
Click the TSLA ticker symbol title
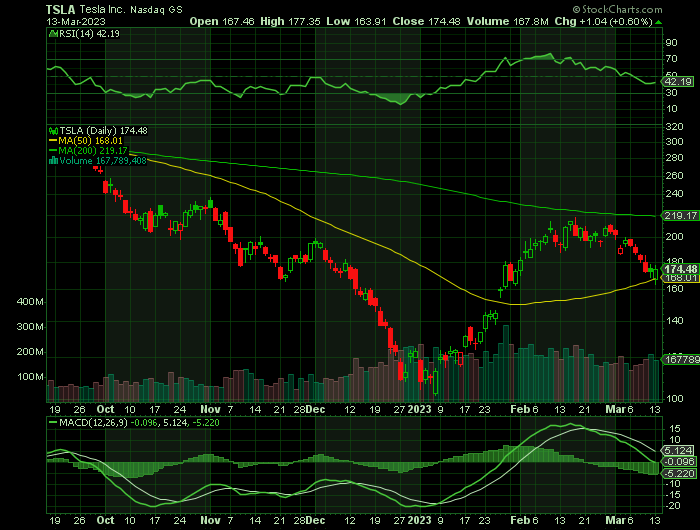click(x=61, y=9)
